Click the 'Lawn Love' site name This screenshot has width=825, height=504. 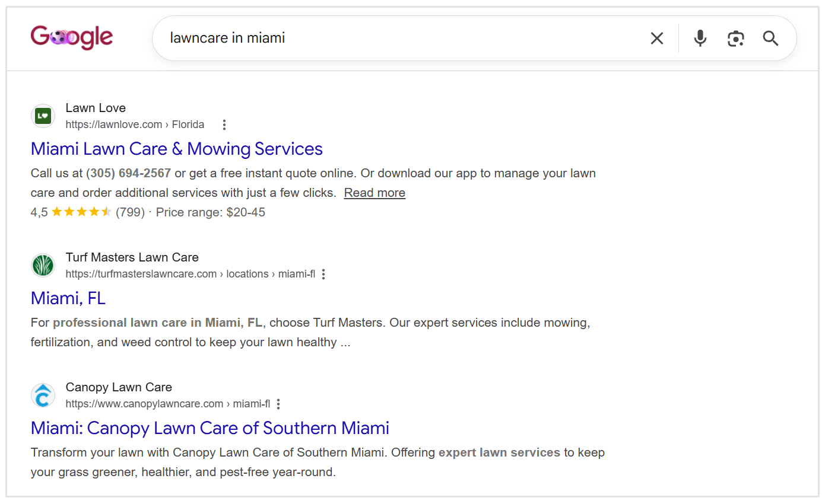pyautogui.click(x=96, y=108)
